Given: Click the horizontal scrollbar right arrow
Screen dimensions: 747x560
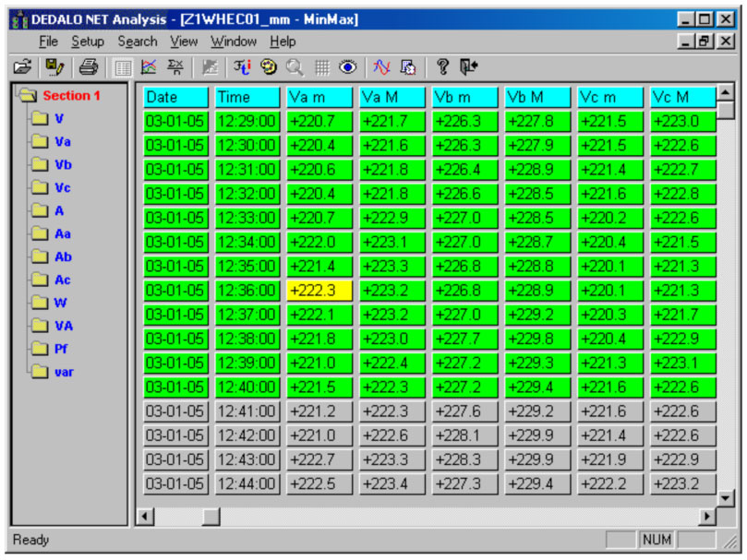Looking at the screenshot, I should coord(708,518).
